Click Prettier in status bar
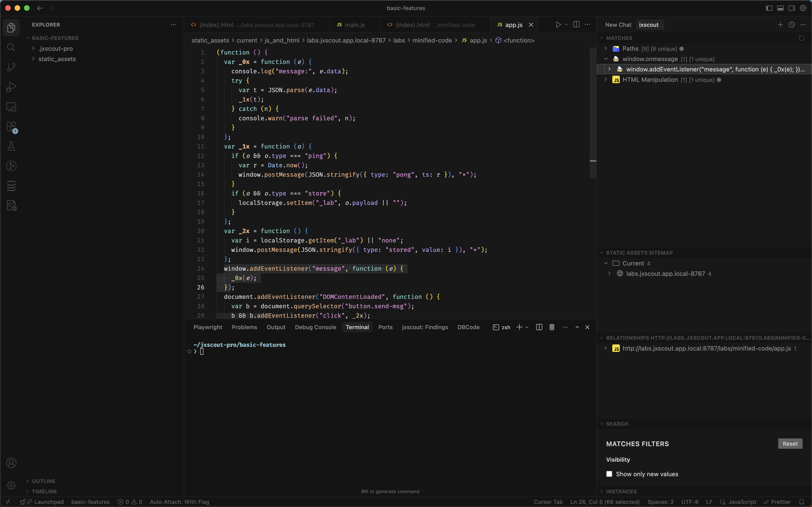This screenshot has width=812, height=507. coord(777,502)
